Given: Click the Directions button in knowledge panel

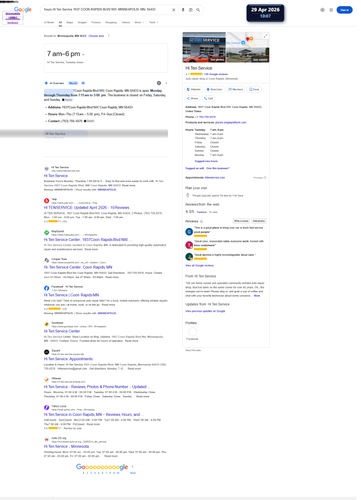Looking at the screenshot, I should pyautogui.click(x=214, y=89).
